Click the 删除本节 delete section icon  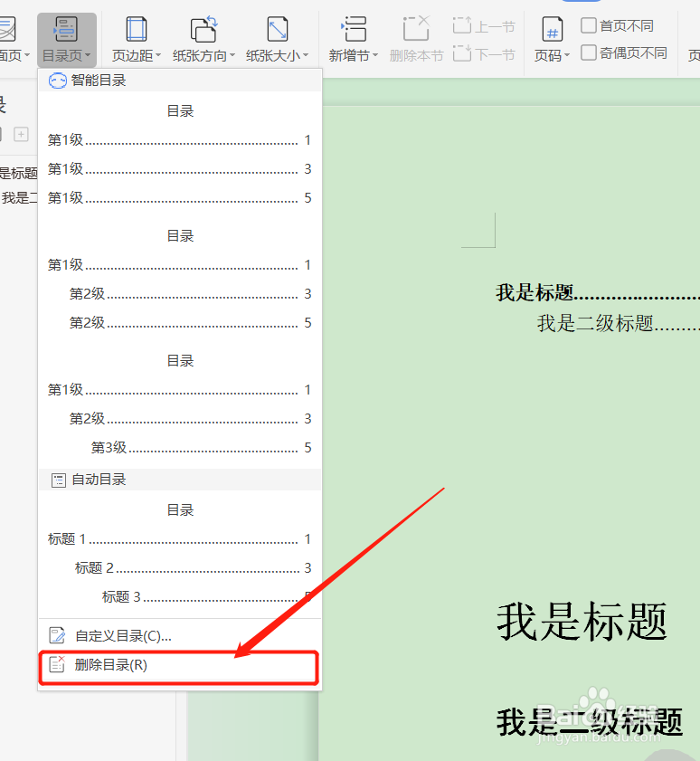pyautogui.click(x=416, y=28)
